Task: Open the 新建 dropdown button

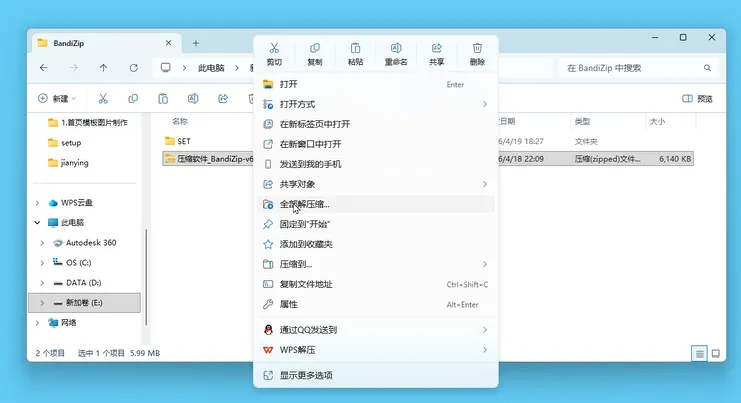Action: [x=57, y=98]
